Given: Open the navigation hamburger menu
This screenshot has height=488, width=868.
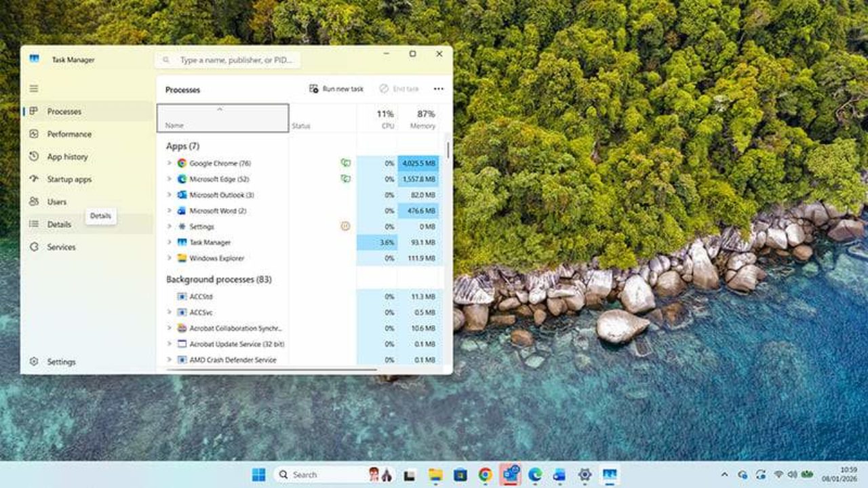Looking at the screenshot, I should click(x=33, y=88).
